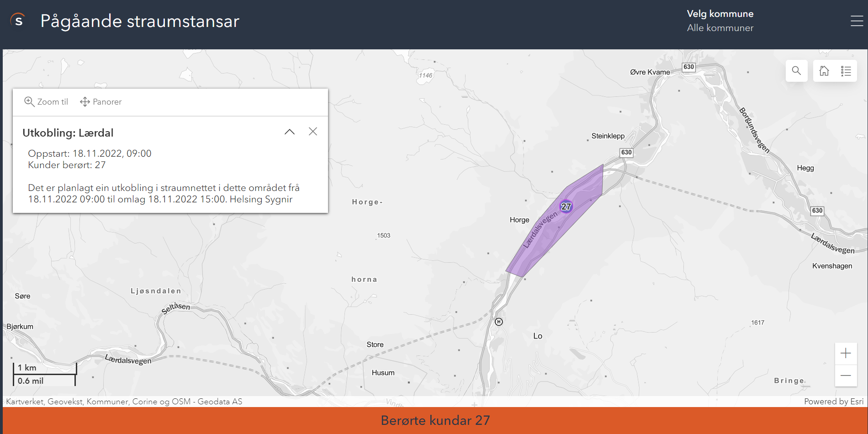Collapse the Utkobling: Lærdal popup
Viewport: 868px width, 434px height.
pyautogui.click(x=290, y=132)
